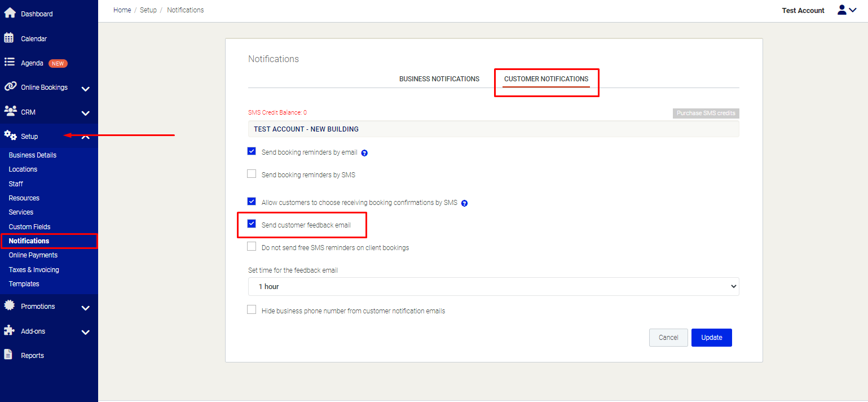Click Notifications breadcrumb text

tap(186, 10)
